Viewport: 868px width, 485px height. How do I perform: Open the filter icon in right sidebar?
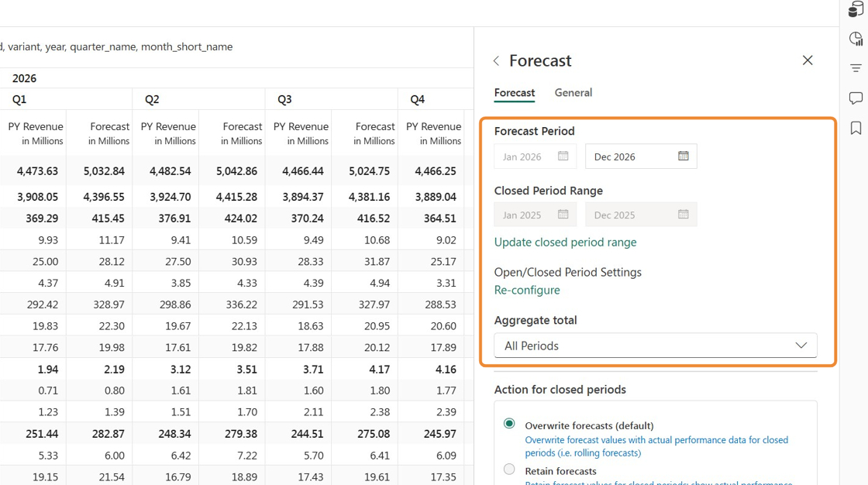(856, 68)
